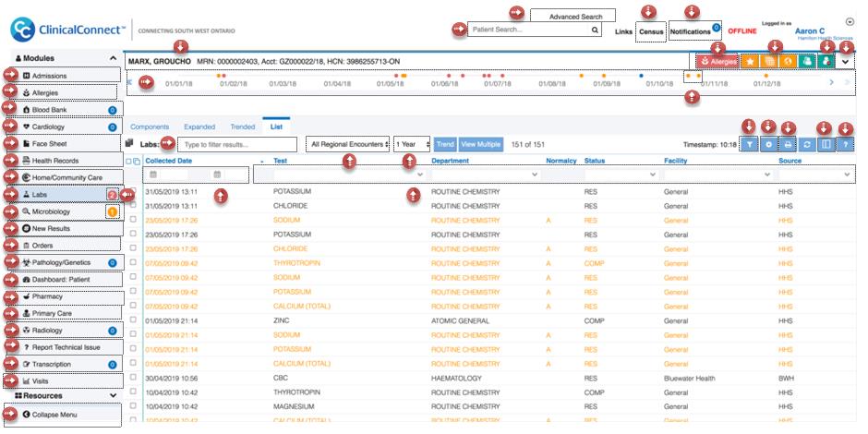Click the filter funnel icon

[749, 144]
